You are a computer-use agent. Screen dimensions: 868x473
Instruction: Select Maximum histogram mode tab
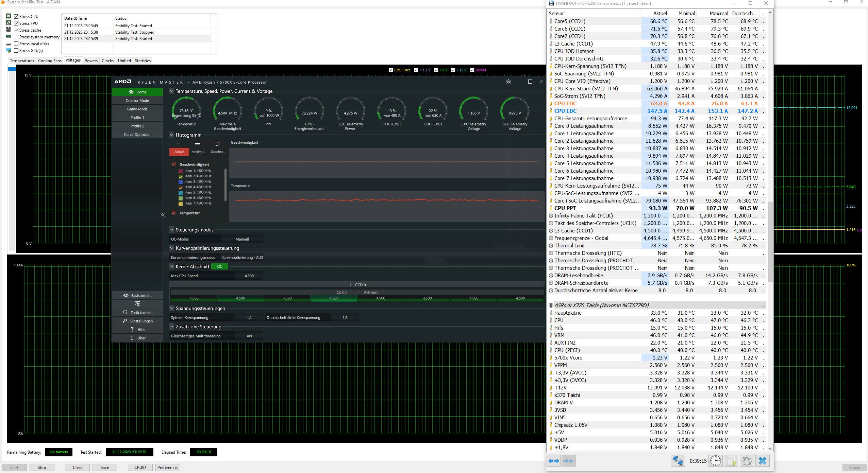[199, 152]
